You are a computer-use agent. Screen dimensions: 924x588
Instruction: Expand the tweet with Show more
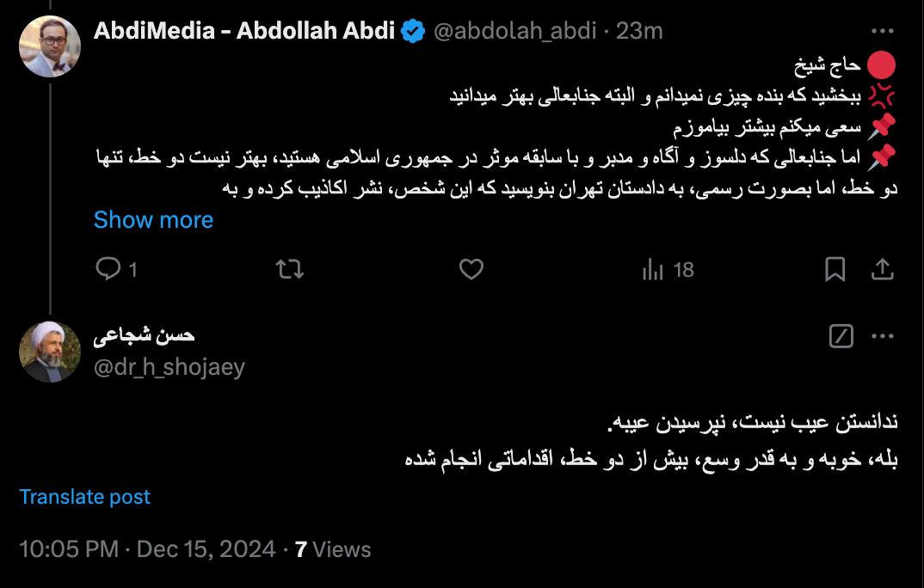153,219
